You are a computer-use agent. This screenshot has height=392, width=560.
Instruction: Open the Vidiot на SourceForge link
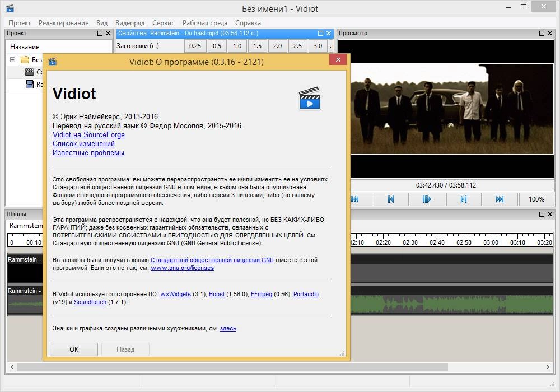tap(88, 134)
